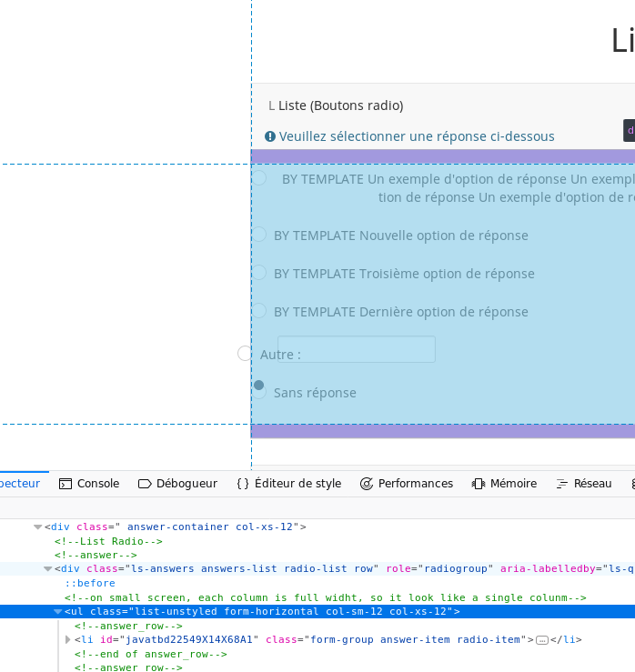Screen dimensions: 635x672
Task: Click the 'Sans réponse' label
Action: [x=315, y=393]
